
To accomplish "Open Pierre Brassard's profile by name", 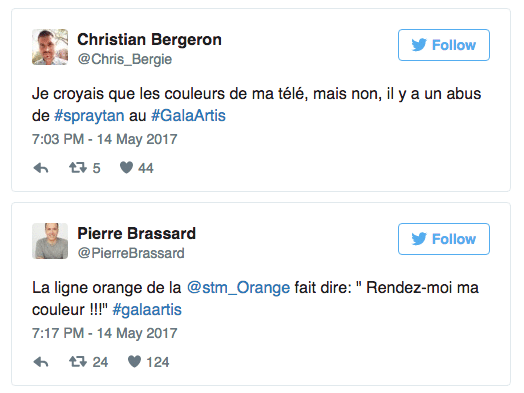I will click(x=136, y=233).
